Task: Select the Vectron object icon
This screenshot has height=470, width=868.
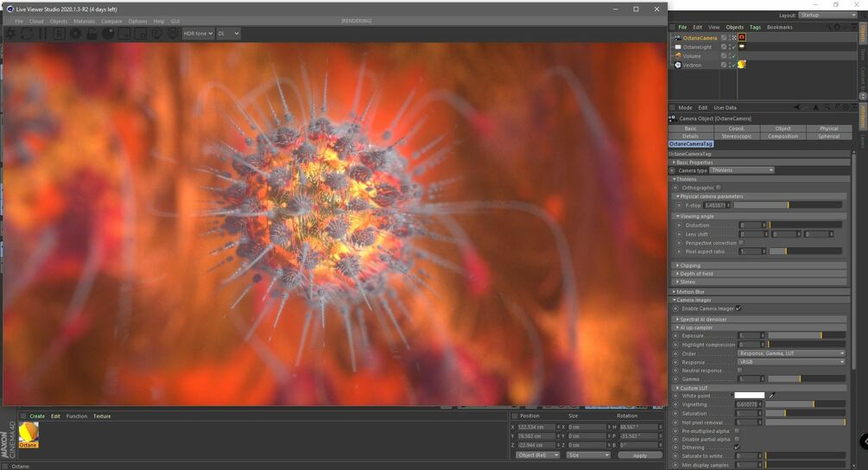Action: [678, 65]
